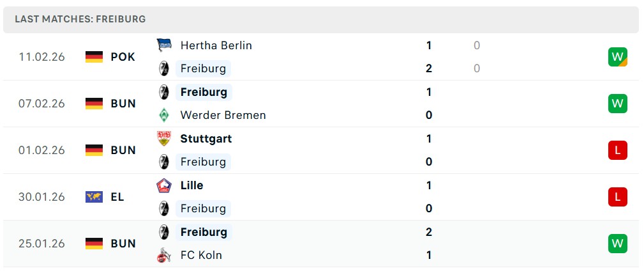This screenshot has width=644, height=273.
Task: Click the German flag beside POK
Action: pos(94,57)
